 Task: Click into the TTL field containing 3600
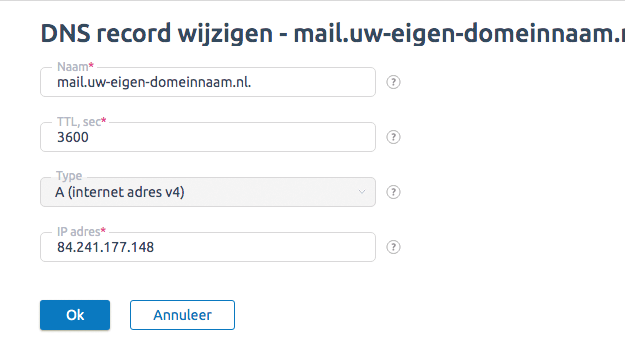208,137
